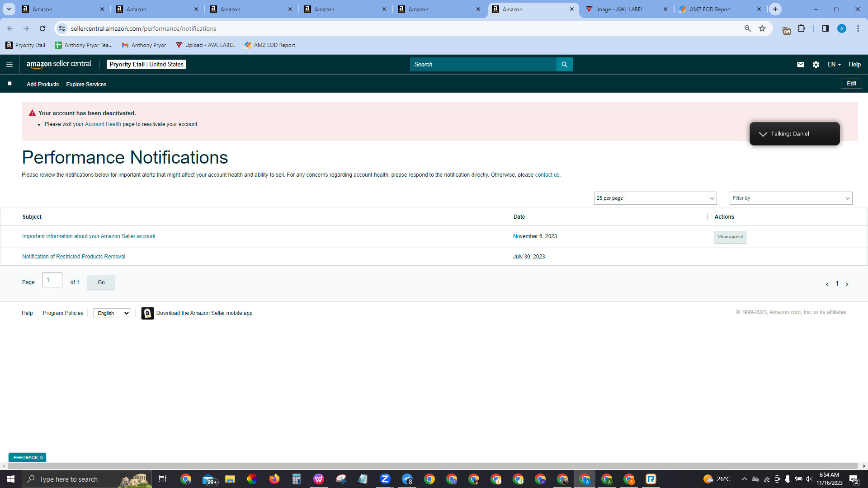This screenshot has width=868, height=488.
Task: Click the page number input field
Action: 52,280
